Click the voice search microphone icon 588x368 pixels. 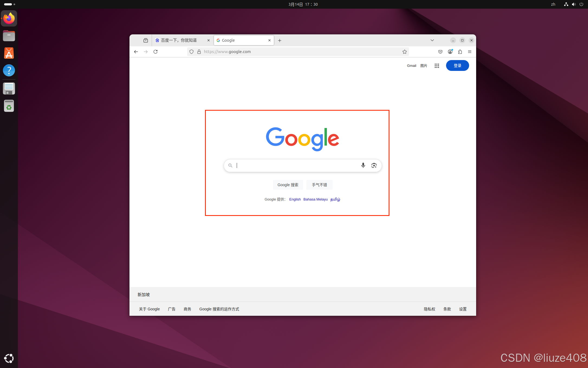click(363, 165)
